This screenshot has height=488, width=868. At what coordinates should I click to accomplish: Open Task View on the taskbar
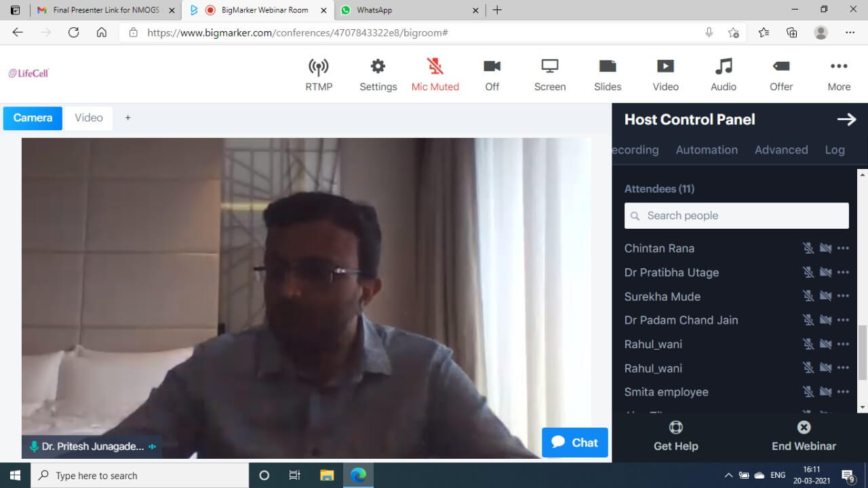click(x=295, y=475)
